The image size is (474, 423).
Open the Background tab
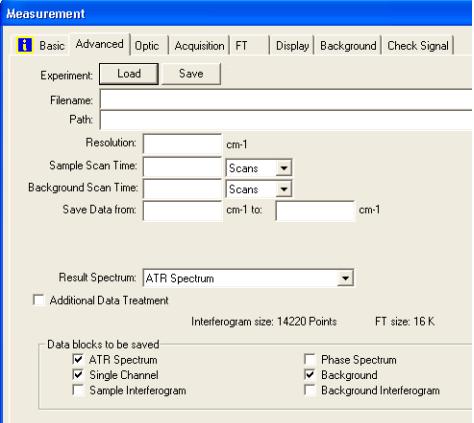(348, 46)
